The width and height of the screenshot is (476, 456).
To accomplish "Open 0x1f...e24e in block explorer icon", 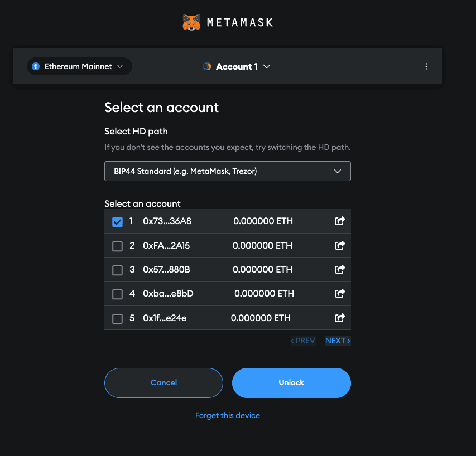I will 340,318.
